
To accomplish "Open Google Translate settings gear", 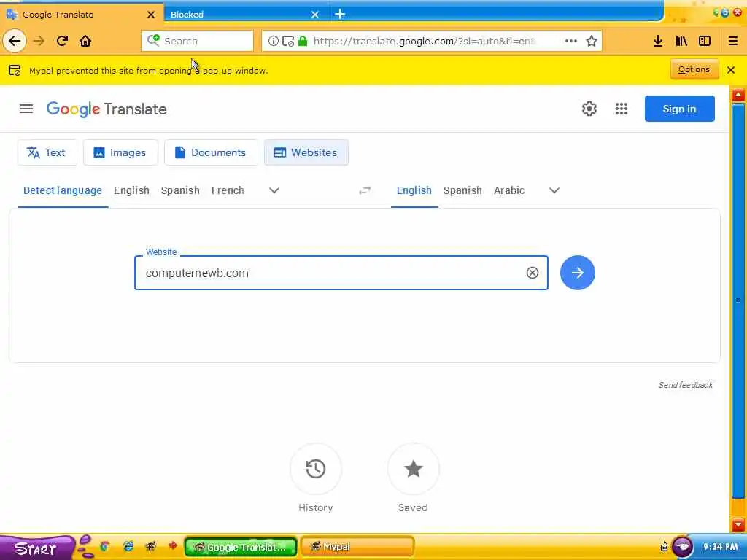I will click(x=589, y=109).
